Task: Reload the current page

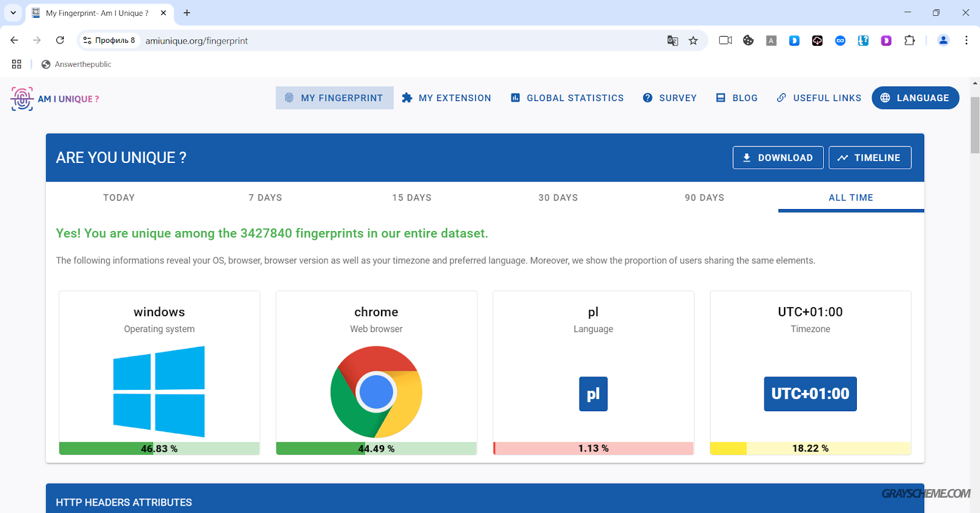Action: point(60,40)
